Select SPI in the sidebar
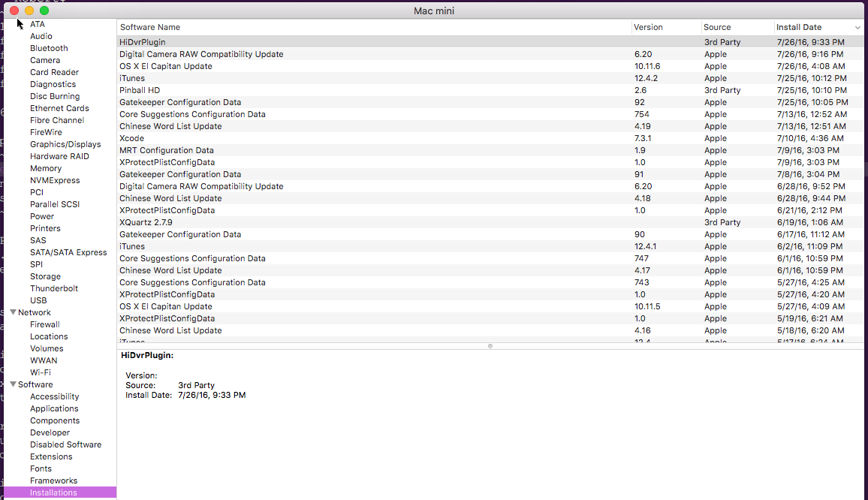868x500 pixels. [x=36, y=264]
